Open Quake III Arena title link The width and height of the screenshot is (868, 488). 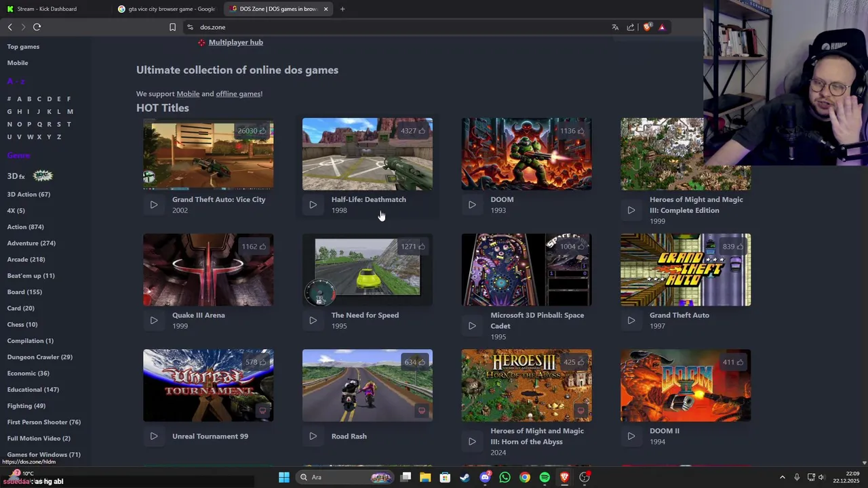198,315
